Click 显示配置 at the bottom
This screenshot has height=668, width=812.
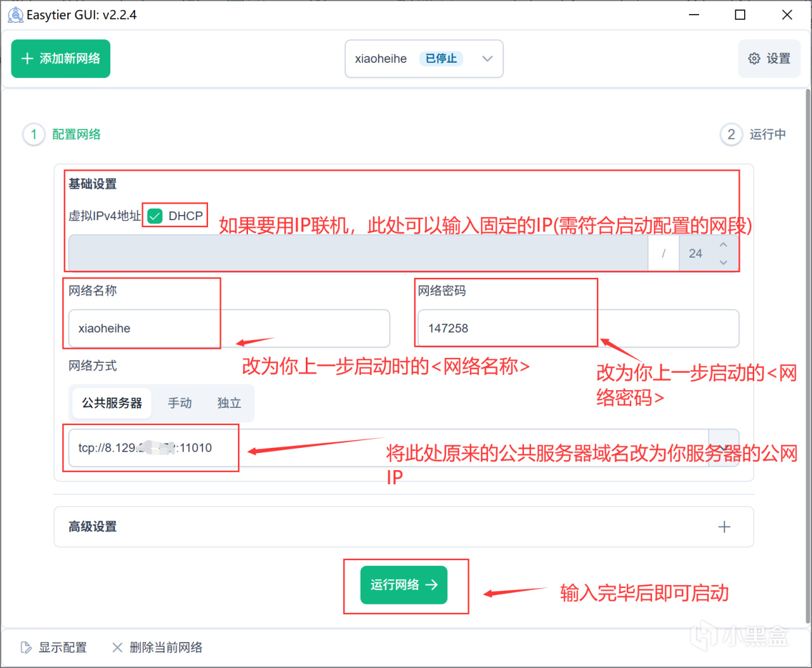coord(54,647)
